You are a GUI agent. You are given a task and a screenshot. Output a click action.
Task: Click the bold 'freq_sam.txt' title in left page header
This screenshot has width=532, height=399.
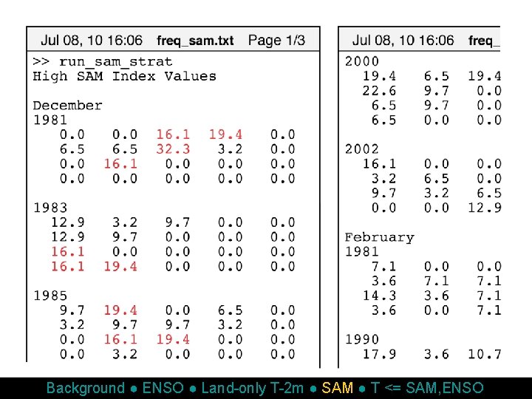tap(195, 41)
